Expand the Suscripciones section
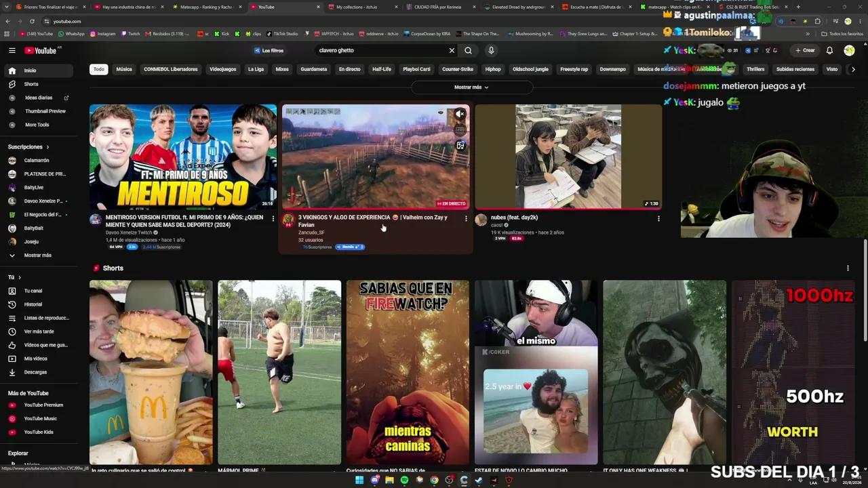Screen dimensions: 868x488 pos(28,146)
